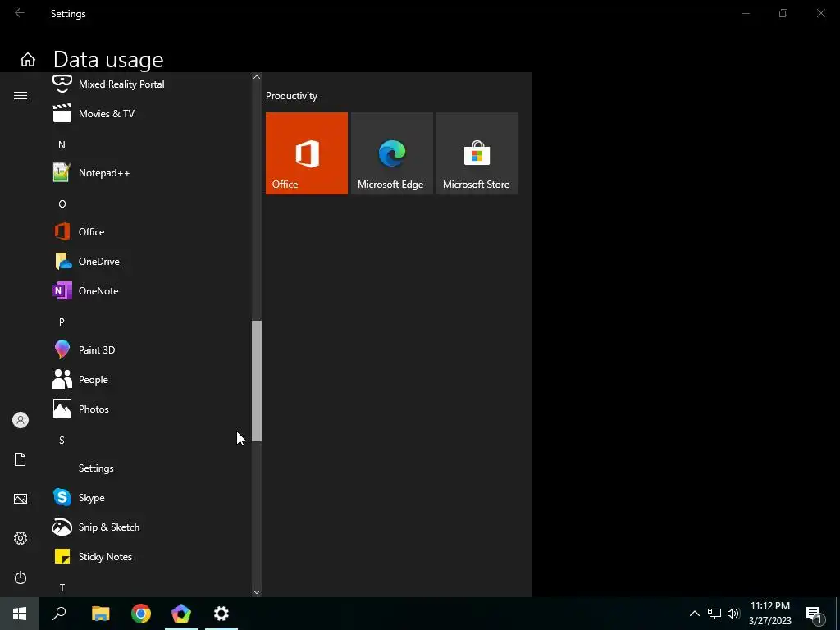Screen dimensions: 840x630
Task: Expand Start menu hamburger button
Action: tap(21, 95)
